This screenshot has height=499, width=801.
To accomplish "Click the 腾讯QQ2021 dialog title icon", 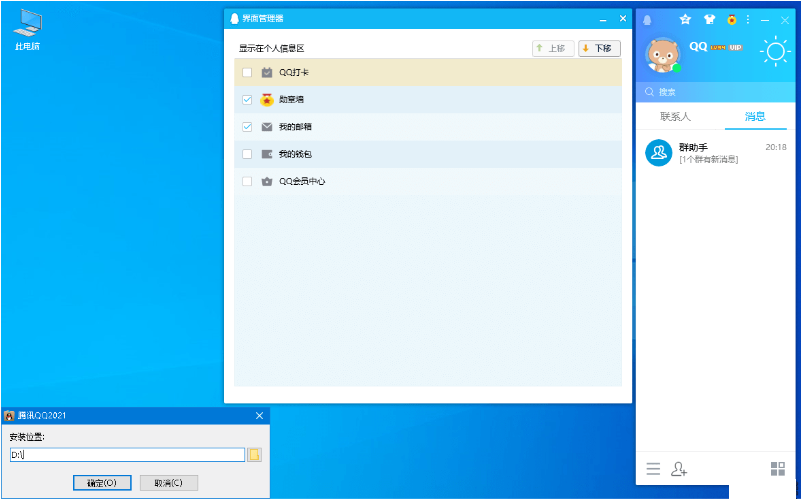I will tap(9, 416).
